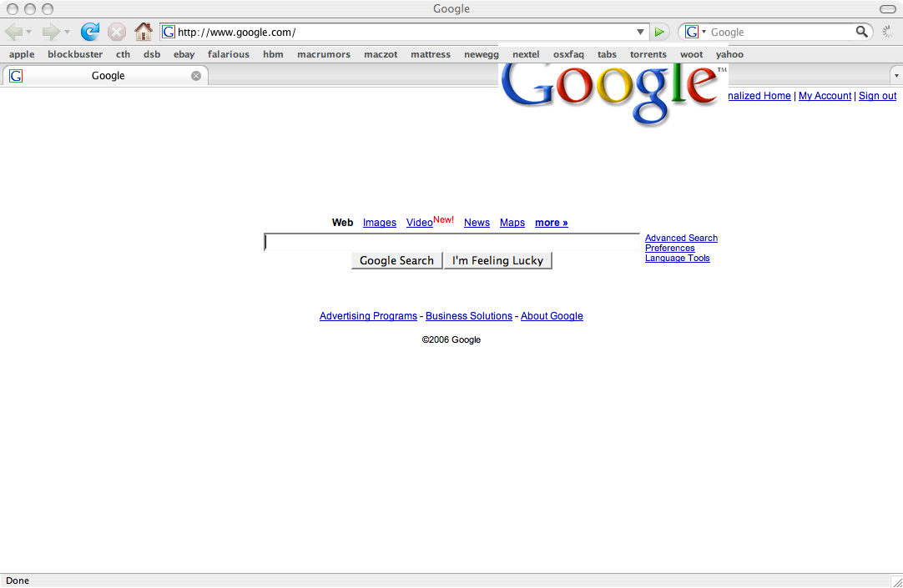Open the cth bookmark

[123, 54]
